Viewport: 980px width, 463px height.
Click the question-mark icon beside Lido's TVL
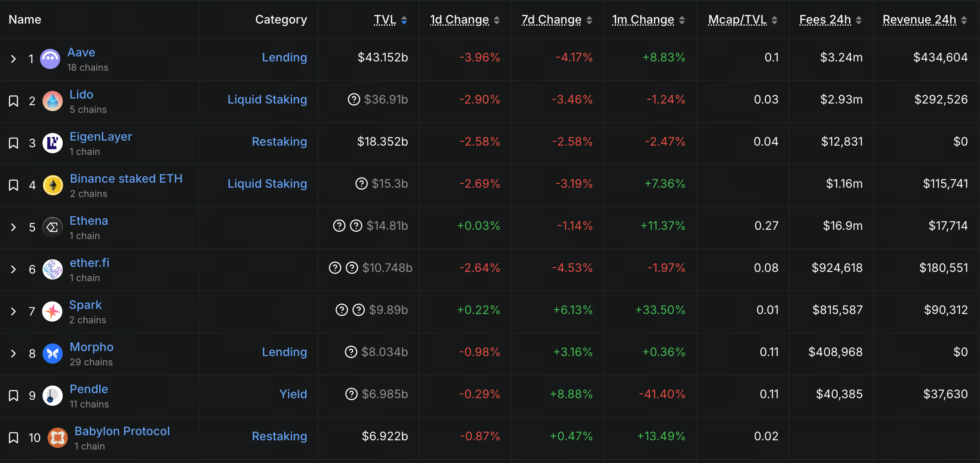pyautogui.click(x=354, y=100)
